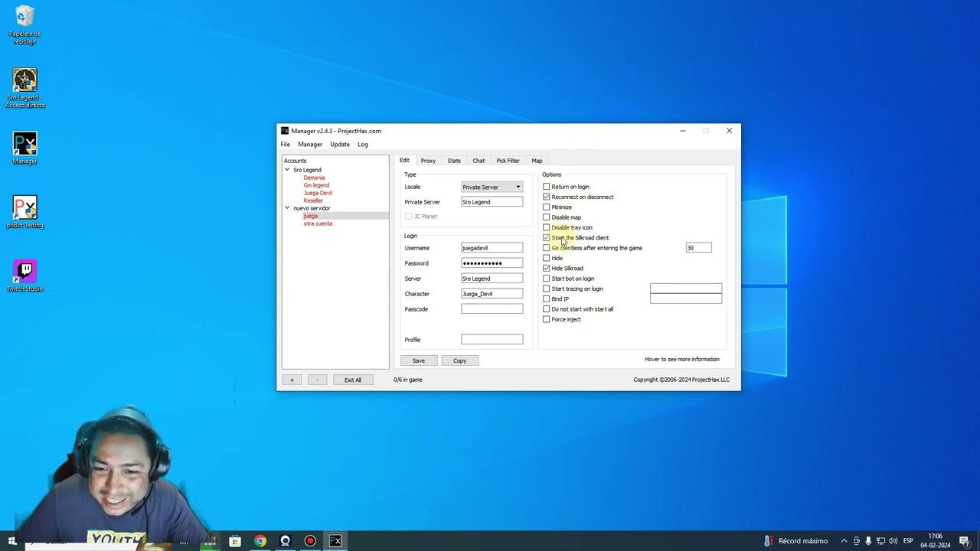This screenshot has height=551, width=980.
Task: Open the Windows Start menu
Action: pos(11,541)
